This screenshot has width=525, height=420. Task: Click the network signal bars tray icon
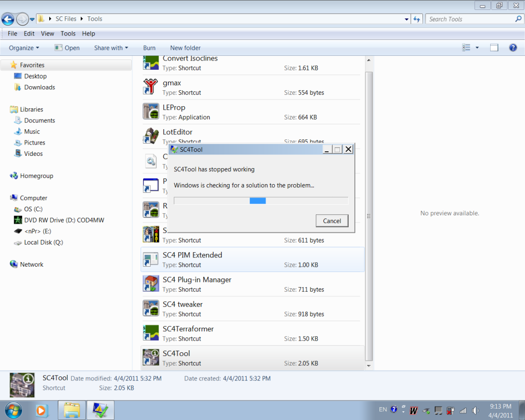[463, 410]
